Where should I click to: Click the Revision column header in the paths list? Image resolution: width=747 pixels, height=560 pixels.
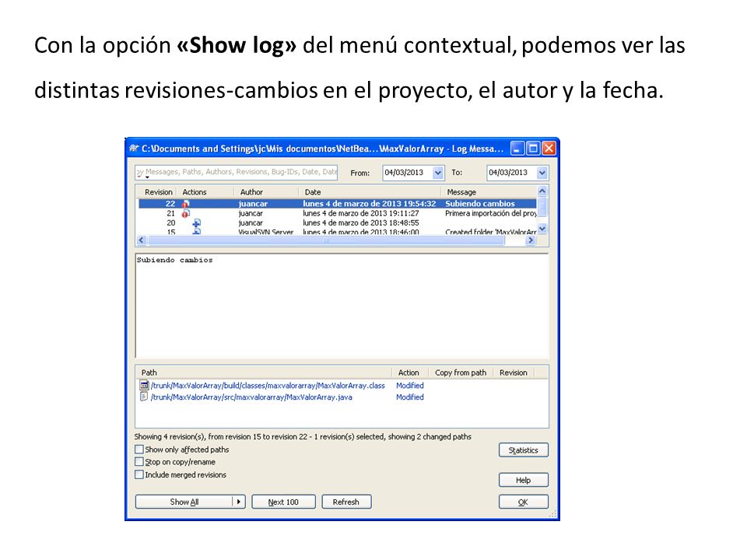click(x=514, y=373)
